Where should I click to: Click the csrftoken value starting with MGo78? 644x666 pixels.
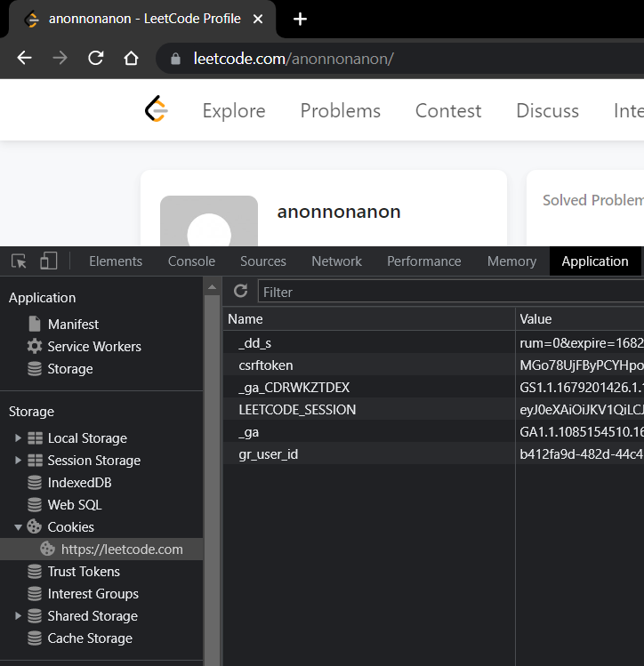coord(582,365)
